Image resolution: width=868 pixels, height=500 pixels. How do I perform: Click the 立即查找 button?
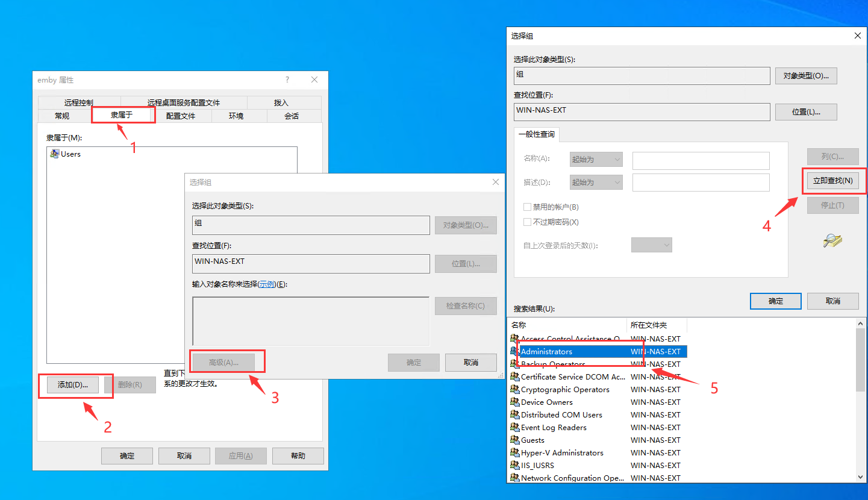click(x=832, y=181)
